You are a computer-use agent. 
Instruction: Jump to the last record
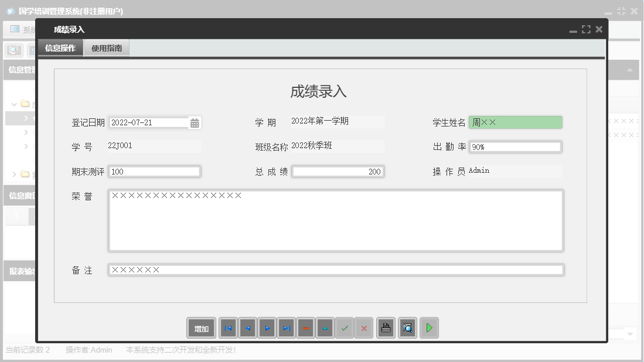pyautogui.click(x=287, y=328)
